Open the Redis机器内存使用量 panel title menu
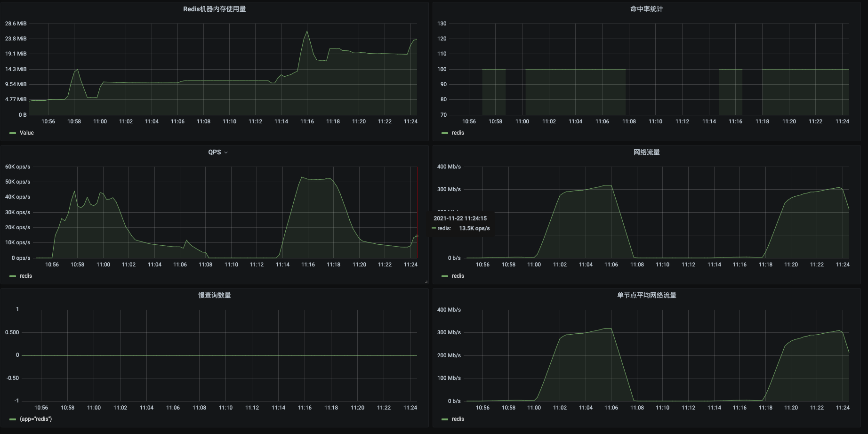The image size is (868, 434). click(215, 9)
